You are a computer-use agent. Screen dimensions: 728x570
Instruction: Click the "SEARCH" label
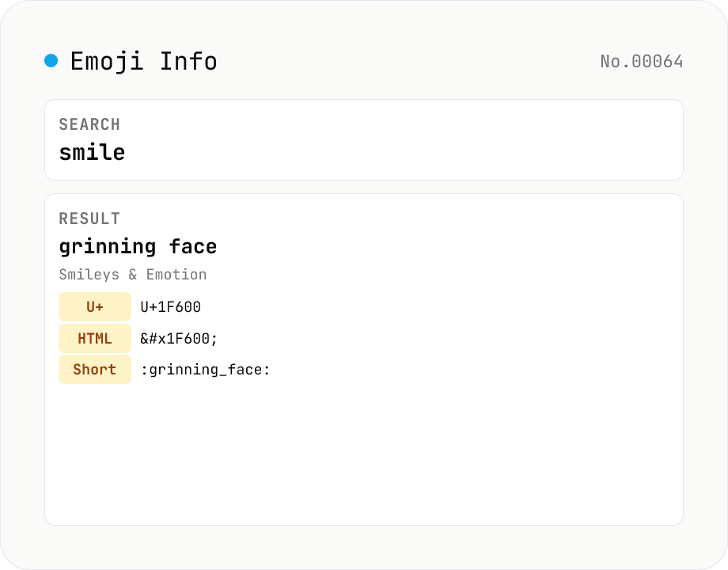pos(89,124)
